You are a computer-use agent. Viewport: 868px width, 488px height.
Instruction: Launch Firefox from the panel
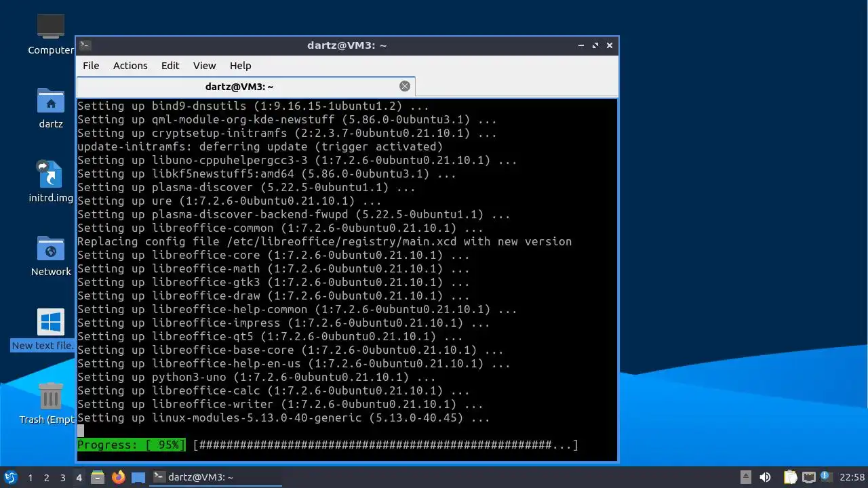[x=118, y=477]
